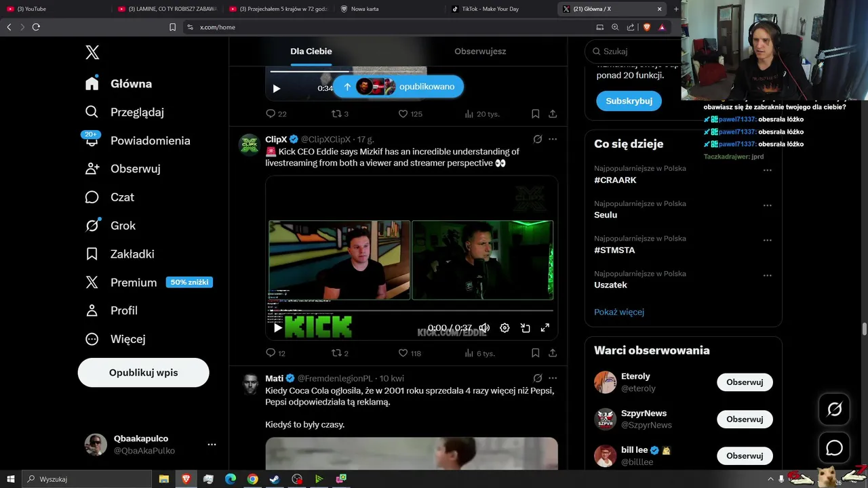Share the ClipX post
Image resolution: width=868 pixels, height=488 pixels.
tap(553, 353)
